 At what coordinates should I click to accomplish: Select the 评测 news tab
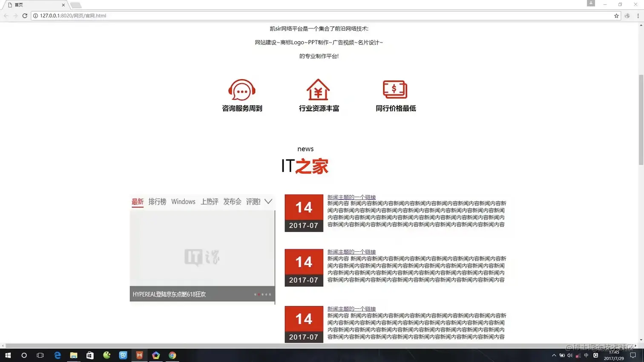[x=253, y=202]
